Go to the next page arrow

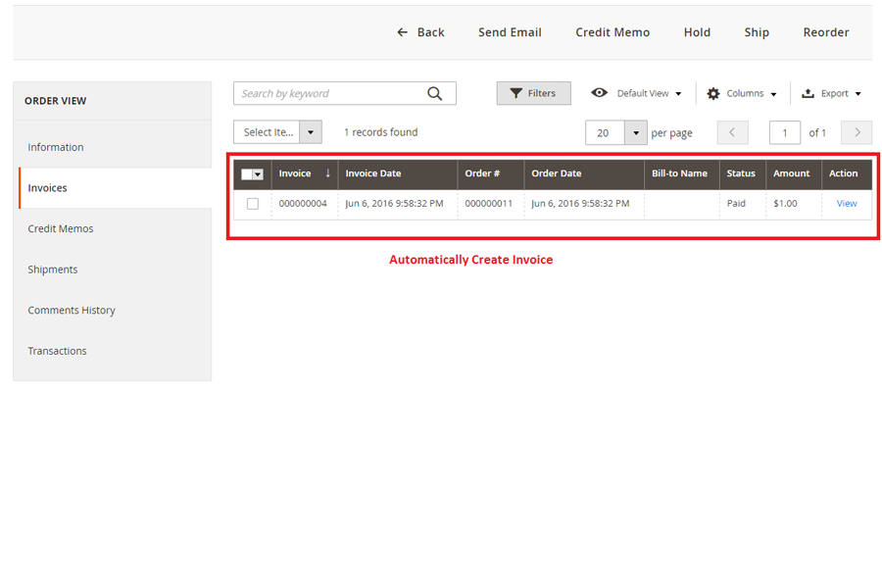click(857, 133)
